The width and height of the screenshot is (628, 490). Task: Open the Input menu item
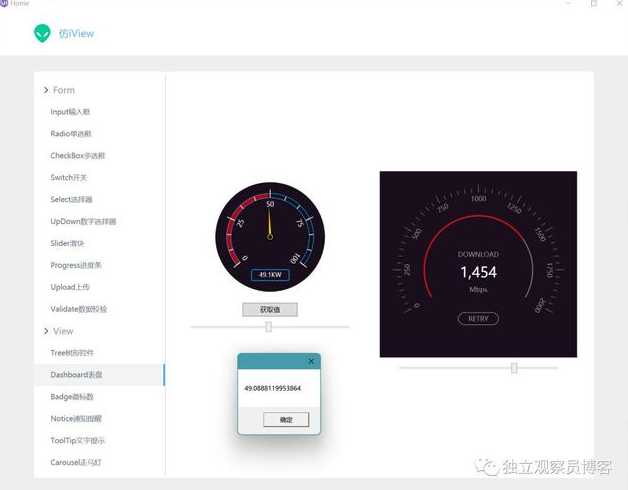[x=70, y=112]
